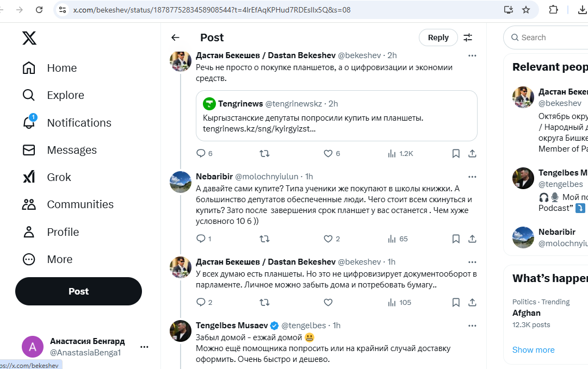This screenshot has width=588, height=369.
Task: Open more options on Nebaribir's reply
Action: (472, 177)
